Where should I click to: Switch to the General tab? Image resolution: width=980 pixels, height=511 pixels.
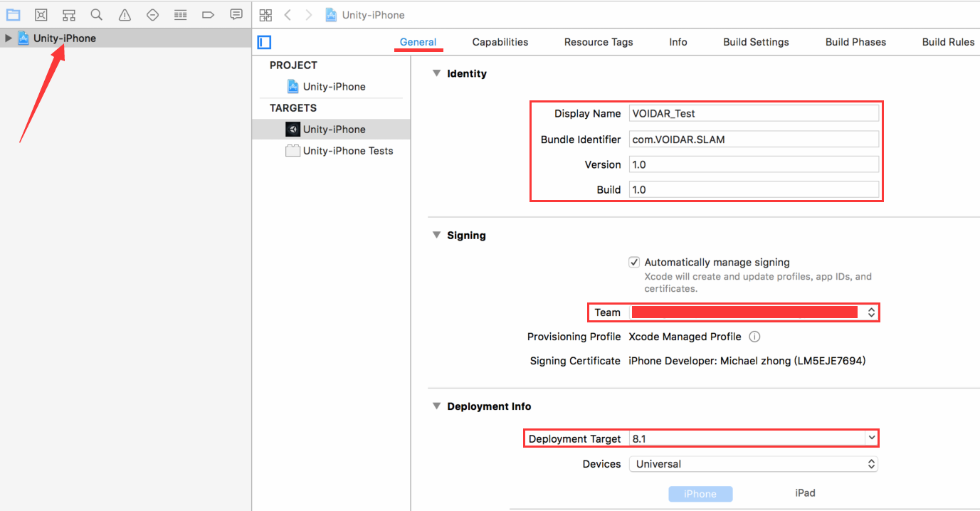click(418, 42)
